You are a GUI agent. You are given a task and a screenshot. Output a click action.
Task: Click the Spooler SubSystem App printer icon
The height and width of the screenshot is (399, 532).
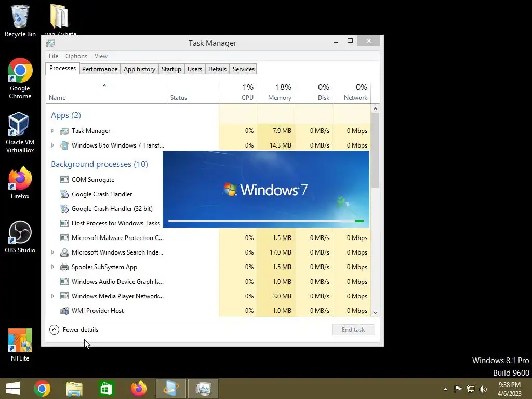[64, 267]
